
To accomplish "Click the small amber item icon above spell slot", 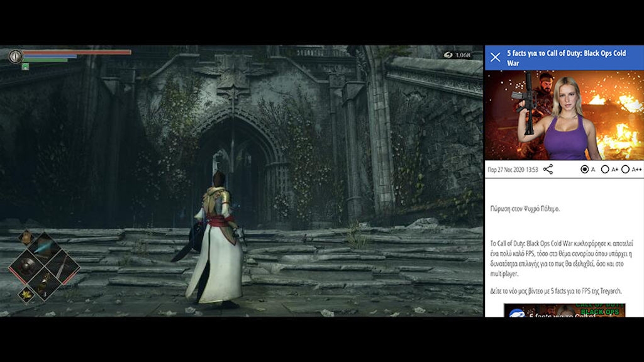I will point(26,237).
